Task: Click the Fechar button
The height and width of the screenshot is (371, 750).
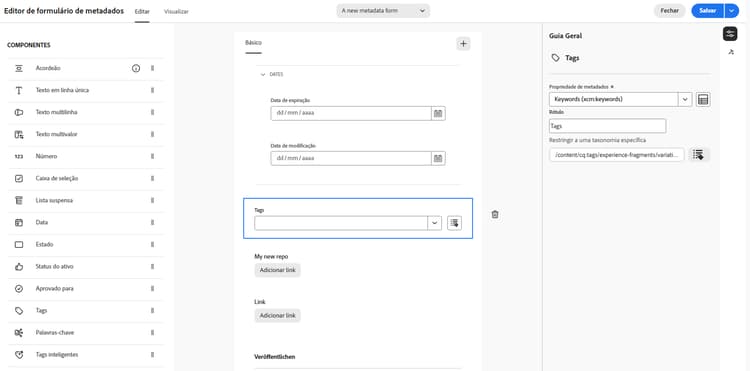Action: [669, 11]
